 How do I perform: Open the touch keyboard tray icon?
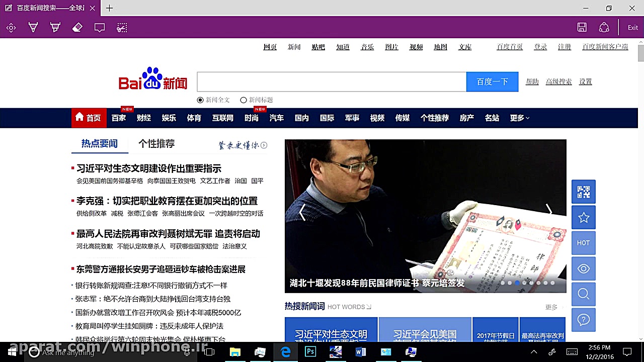572,352
